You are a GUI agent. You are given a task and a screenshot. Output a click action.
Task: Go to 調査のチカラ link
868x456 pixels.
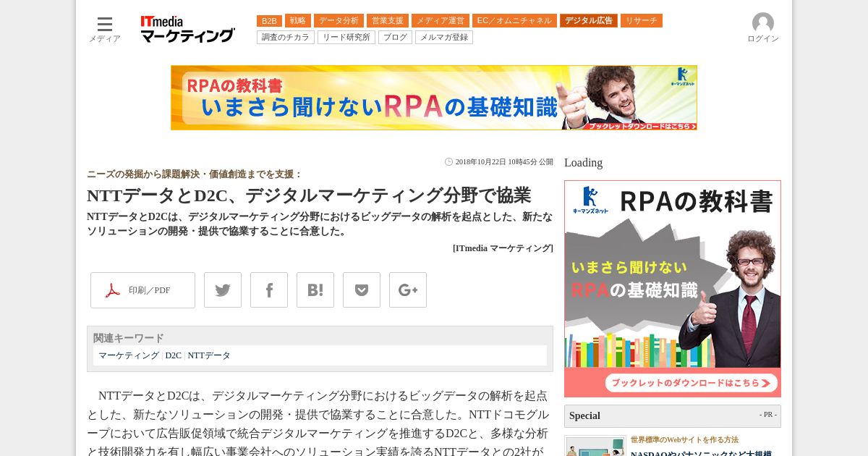286,38
